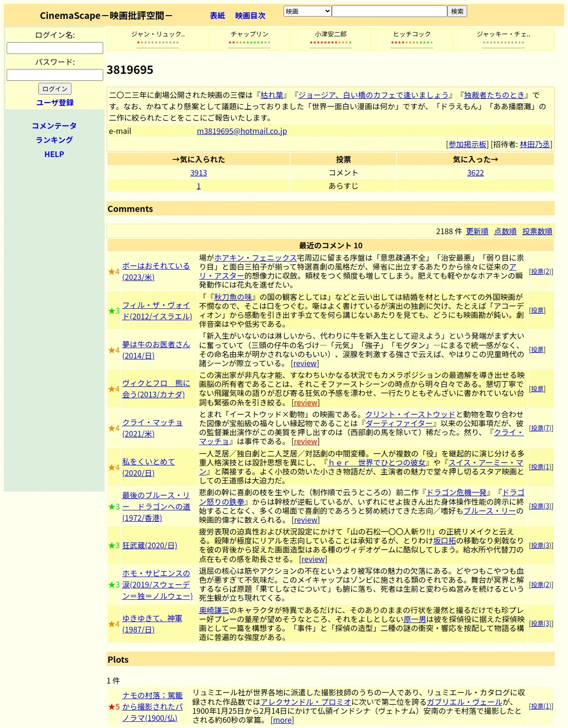Viewport: 568px width, 728px height.
Task: Open review link in 夢は牛のお医者さん comment
Action: click(x=305, y=363)
